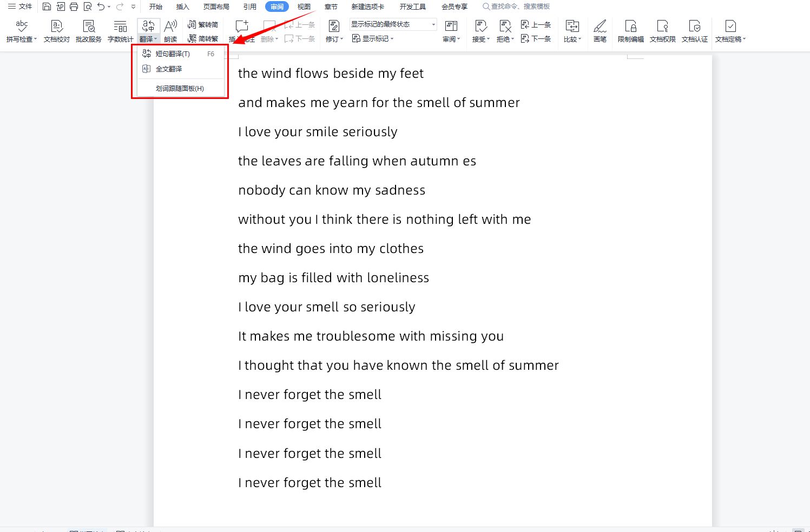Expand the Undo history dropdown arrow
The width and height of the screenshot is (810, 532).
[109, 7]
